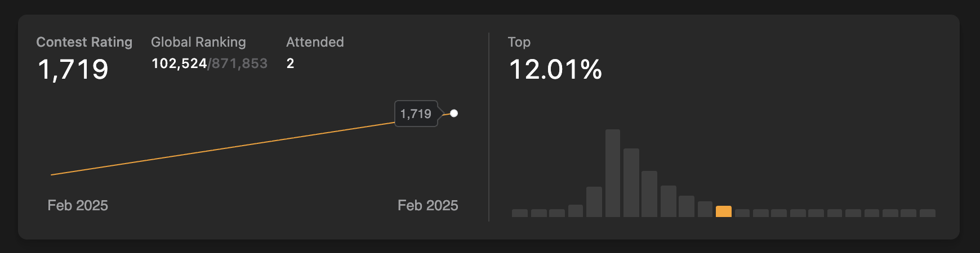Click the attended contests count 2

pyautogui.click(x=290, y=64)
